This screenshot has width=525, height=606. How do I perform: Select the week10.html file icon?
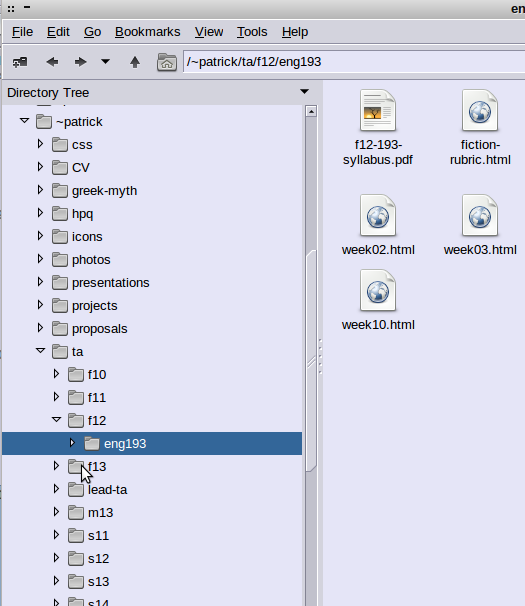click(378, 290)
